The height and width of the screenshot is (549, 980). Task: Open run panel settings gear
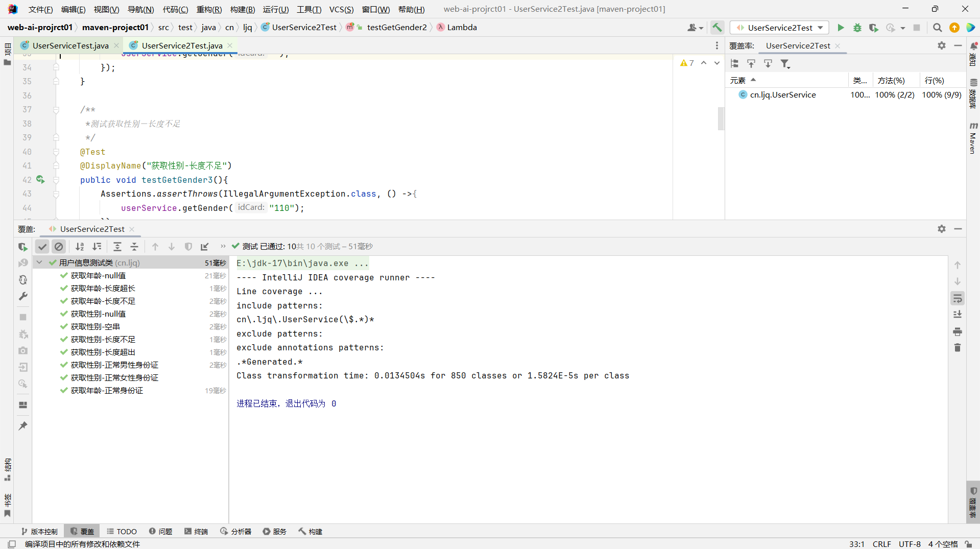click(942, 229)
